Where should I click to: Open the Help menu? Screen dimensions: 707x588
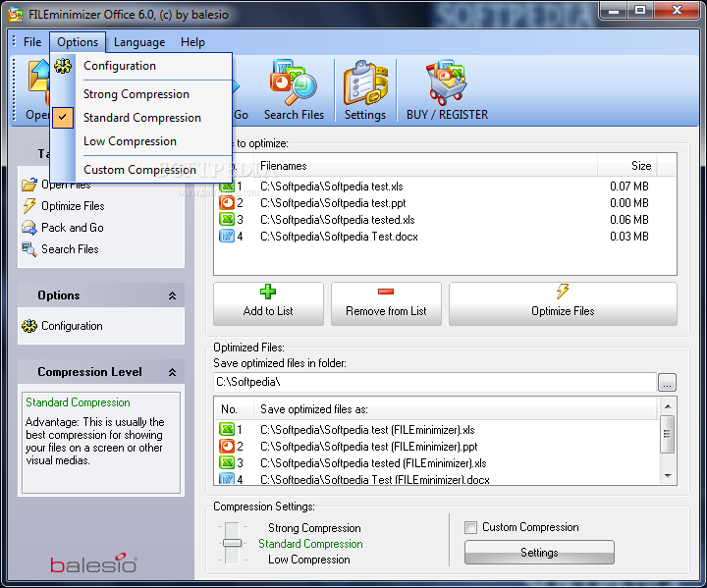[x=192, y=42]
